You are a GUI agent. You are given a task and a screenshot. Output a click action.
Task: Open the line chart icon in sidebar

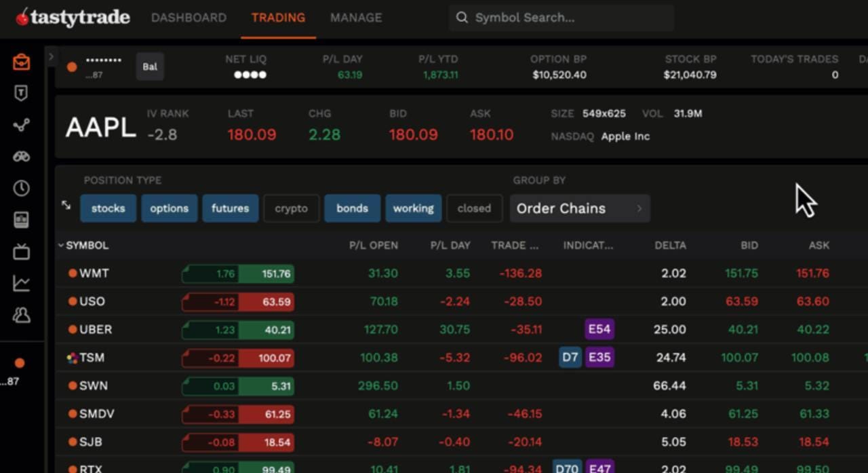21,283
